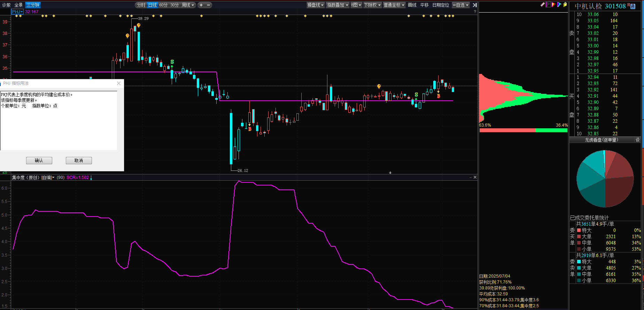Viewport: 644px width, 310px height.
Task: Open the 诊股 tab
Action: (7, 5)
